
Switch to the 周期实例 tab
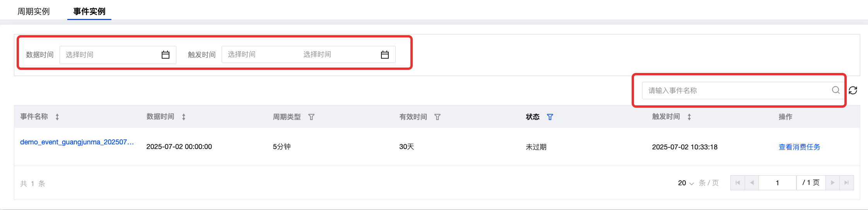click(x=34, y=11)
